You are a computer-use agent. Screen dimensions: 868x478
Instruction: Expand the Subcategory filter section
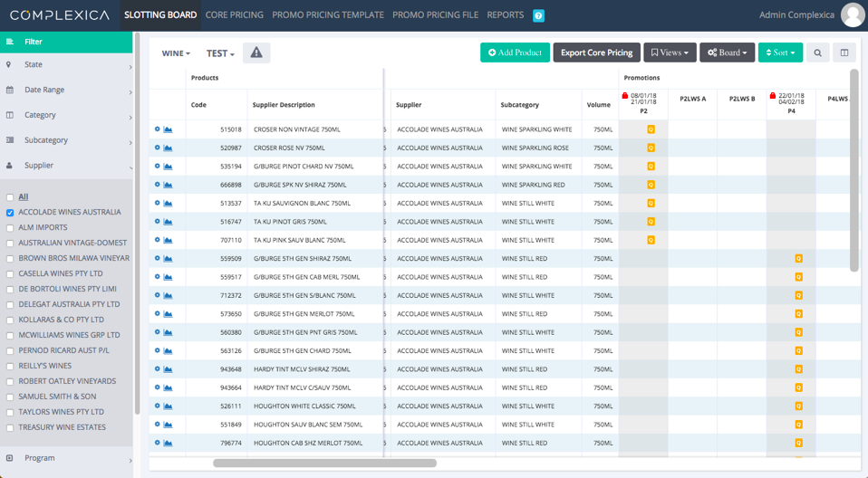66,140
